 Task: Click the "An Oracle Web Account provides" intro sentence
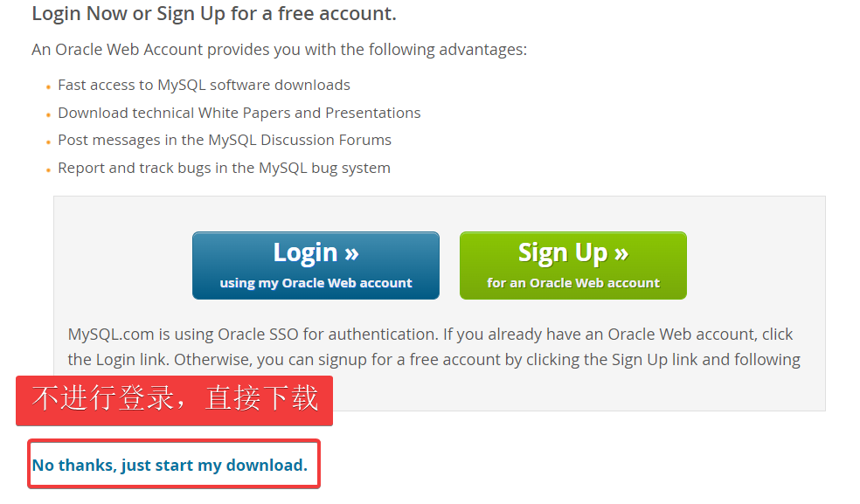coord(279,50)
